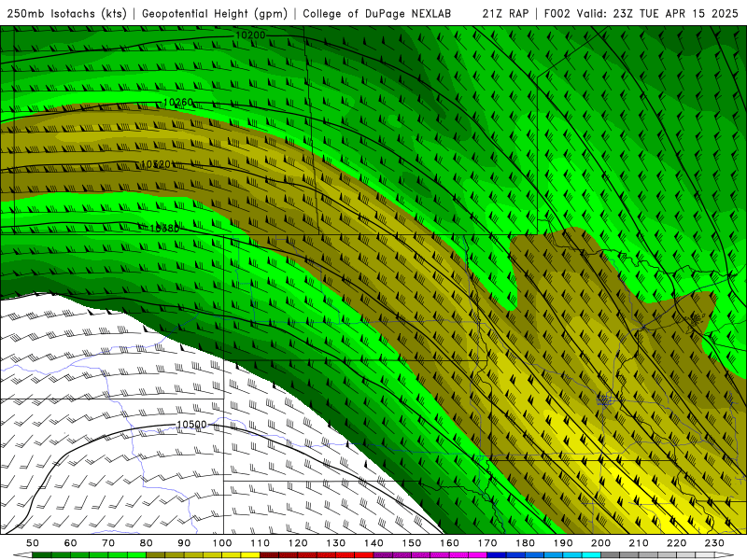Click the 10380 height contour label
The image size is (747, 560).
(164, 228)
